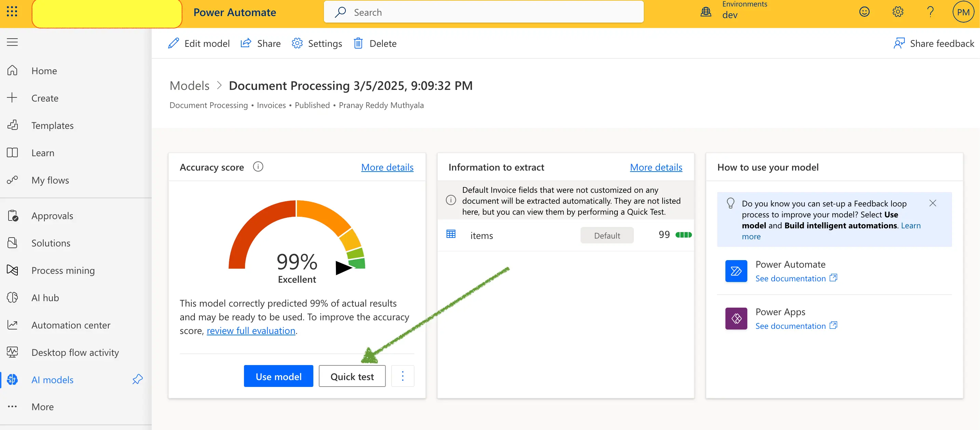Screen dimensions: 980x430
Task: Click the green items score bar
Action: (683, 235)
